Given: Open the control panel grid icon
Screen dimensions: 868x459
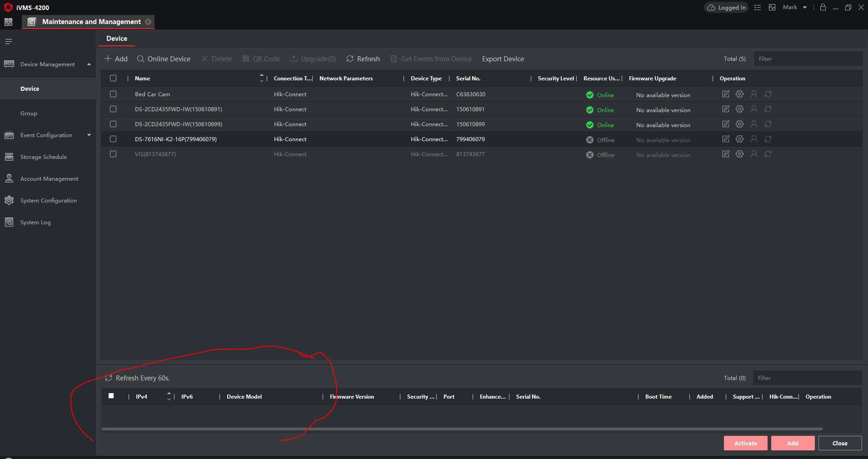Looking at the screenshot, I should (x=8, y=22).
